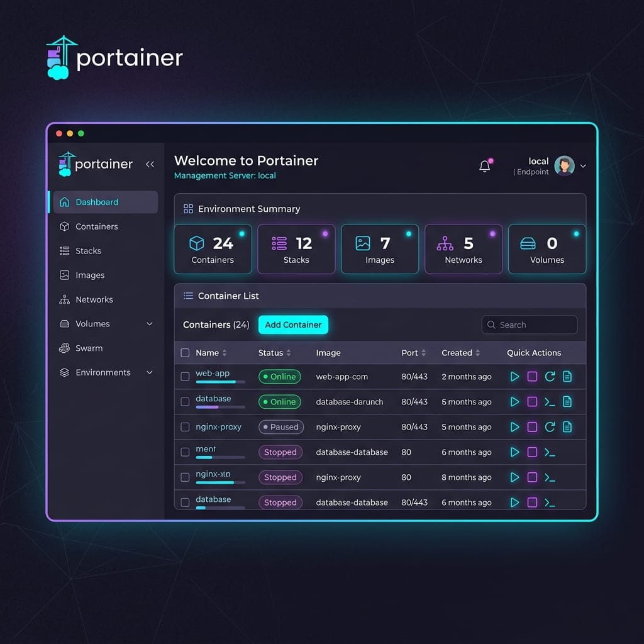Screen dimensions: 644x644
Task: Check the database-darunch row checkbox
Action: click(186, 402)
